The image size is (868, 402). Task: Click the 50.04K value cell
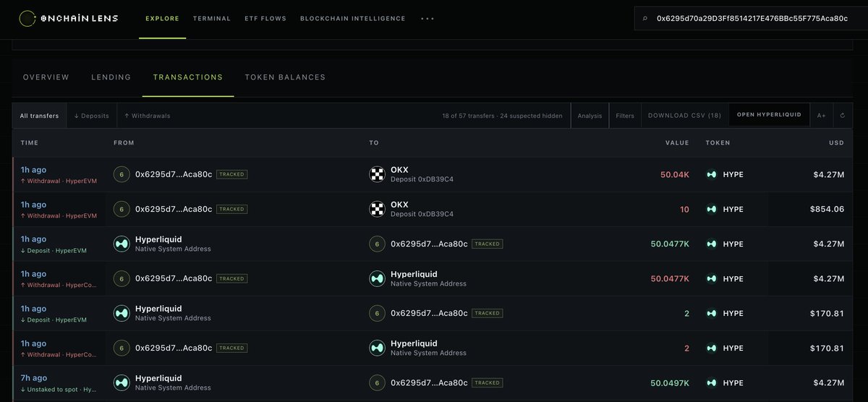(x=675, y=174)
